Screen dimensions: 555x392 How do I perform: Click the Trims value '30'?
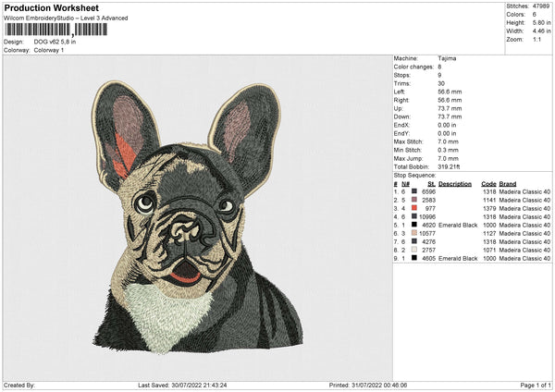tap(441, 83)
